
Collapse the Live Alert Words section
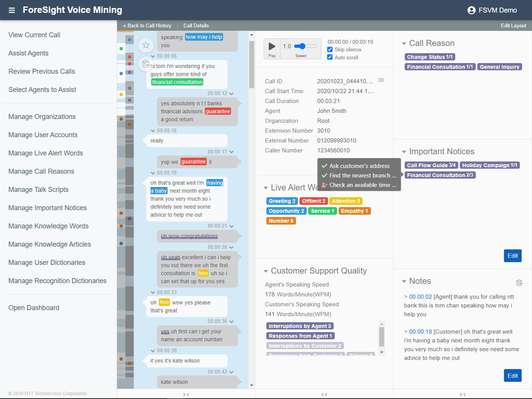coord(265,187)
